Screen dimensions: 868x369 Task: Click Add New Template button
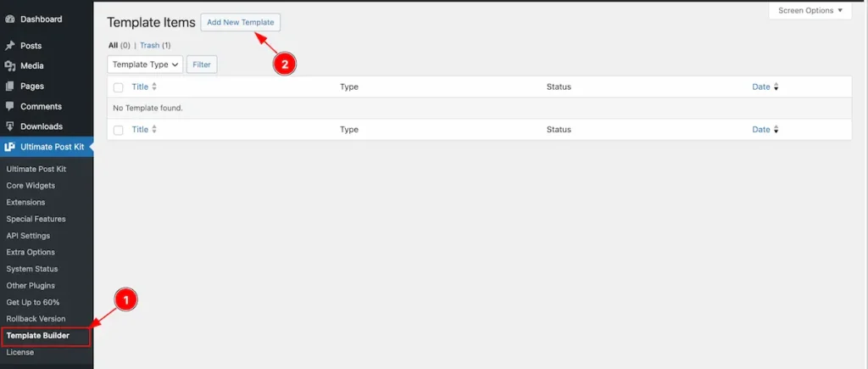[240, 22]
